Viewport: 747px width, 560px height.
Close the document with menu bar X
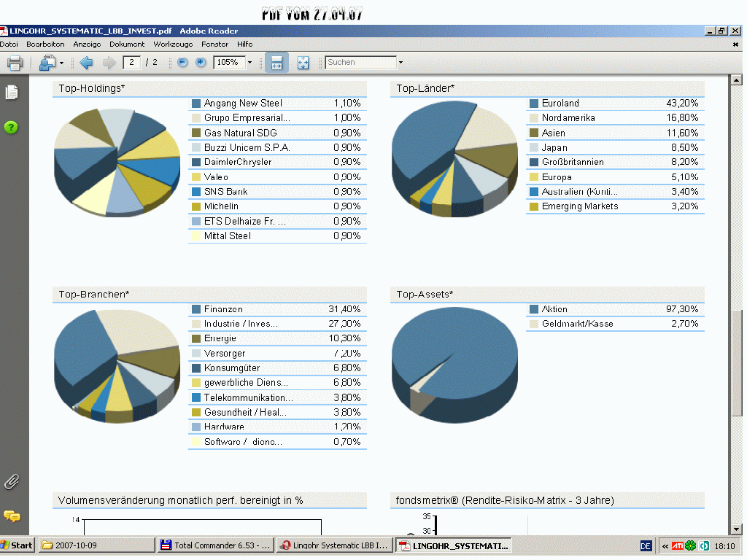735,44
